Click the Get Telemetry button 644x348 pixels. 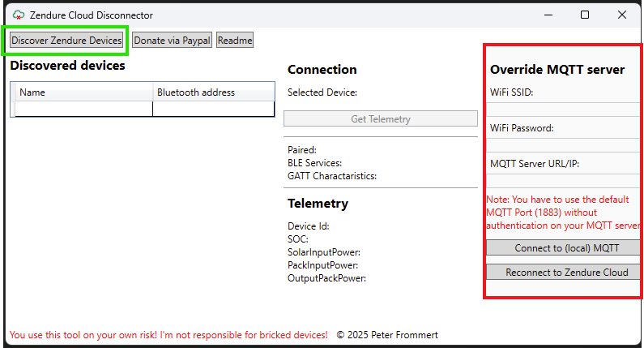pos(381,119)
